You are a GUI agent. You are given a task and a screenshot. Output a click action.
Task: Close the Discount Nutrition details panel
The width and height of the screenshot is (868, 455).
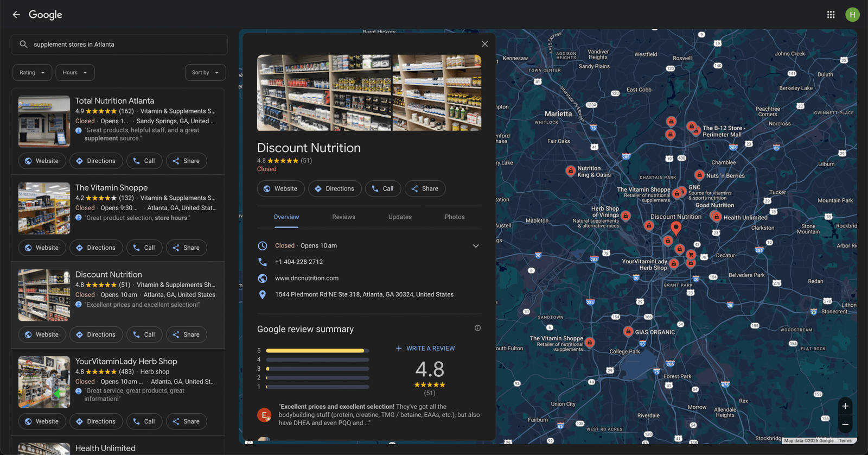pyautogui.click(x=485, y=44)
